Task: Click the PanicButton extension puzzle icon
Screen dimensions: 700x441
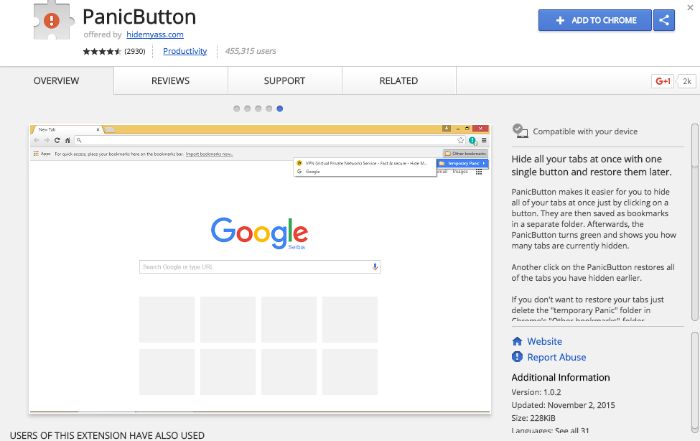Action: [x=53, y=21]
